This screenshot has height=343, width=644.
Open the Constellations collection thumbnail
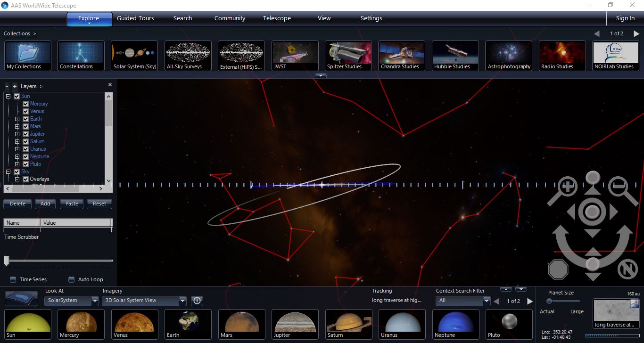click(81, 56)
